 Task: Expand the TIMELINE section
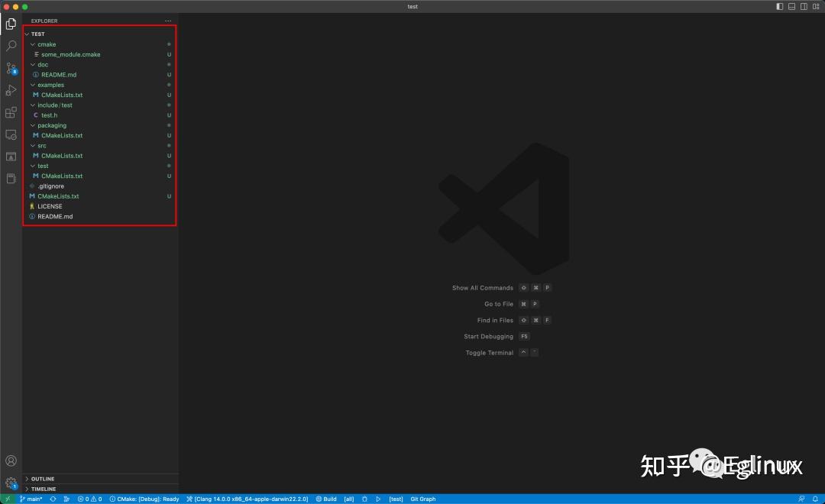[x=43, y=489]
